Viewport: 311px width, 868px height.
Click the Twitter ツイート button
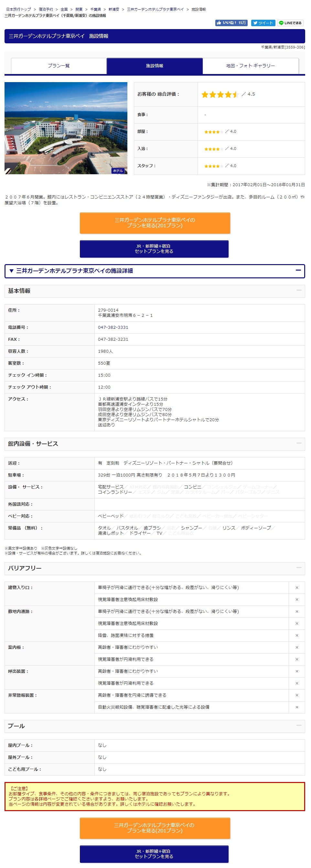(263, 23)
